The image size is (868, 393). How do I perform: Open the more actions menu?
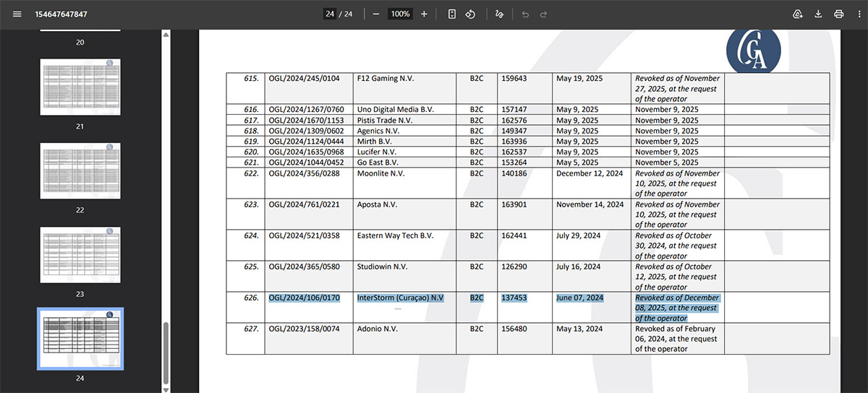pos(859,14)
